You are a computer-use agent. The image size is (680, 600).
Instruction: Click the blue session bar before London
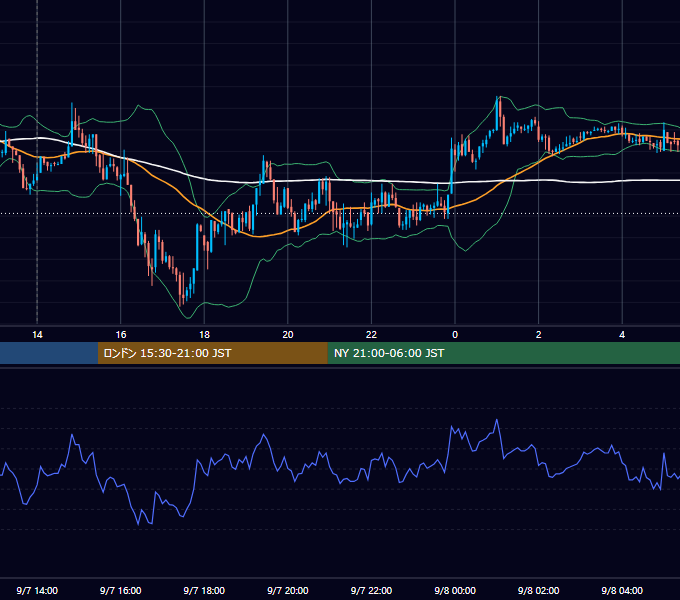[x=49, y=353]
